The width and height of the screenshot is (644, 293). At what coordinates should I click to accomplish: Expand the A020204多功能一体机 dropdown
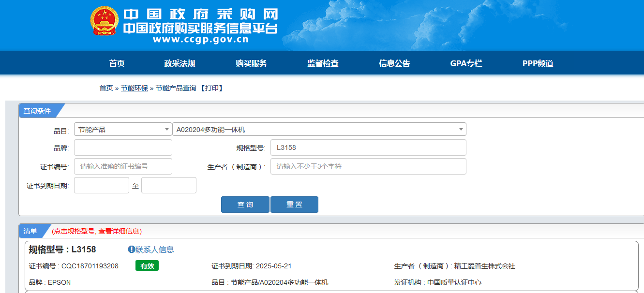pos(319,130)
